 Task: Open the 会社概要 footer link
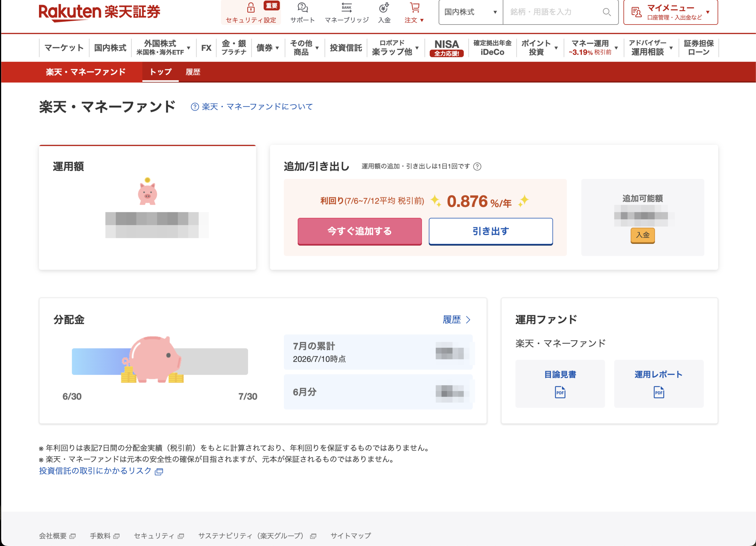click(x=53, y=536)
